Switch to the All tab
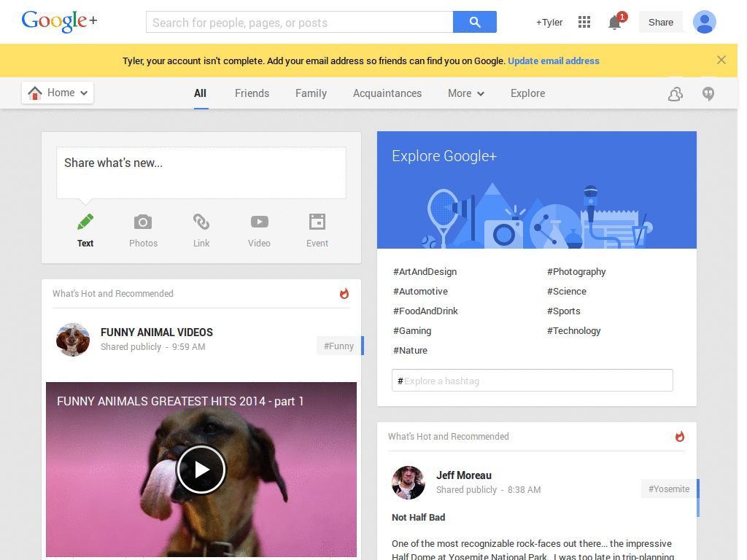This screenshot has height=560, width=747. pyautogui.click(x=200, y=93)
